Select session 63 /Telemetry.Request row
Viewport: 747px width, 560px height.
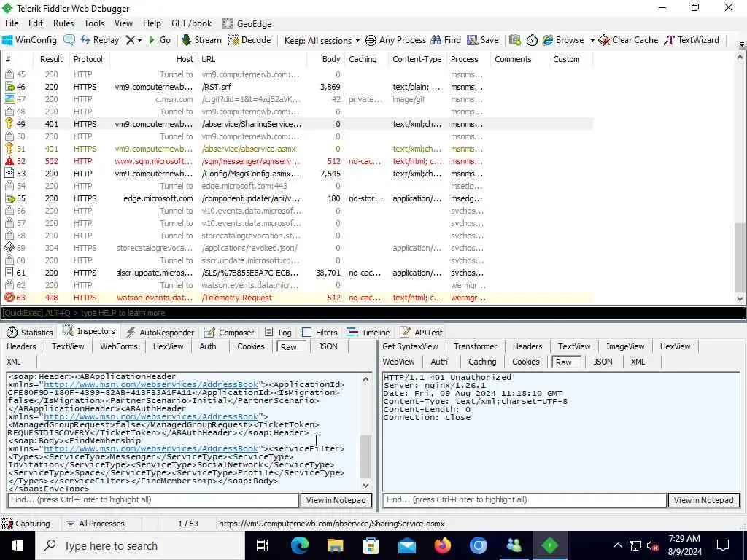(298, 297)
